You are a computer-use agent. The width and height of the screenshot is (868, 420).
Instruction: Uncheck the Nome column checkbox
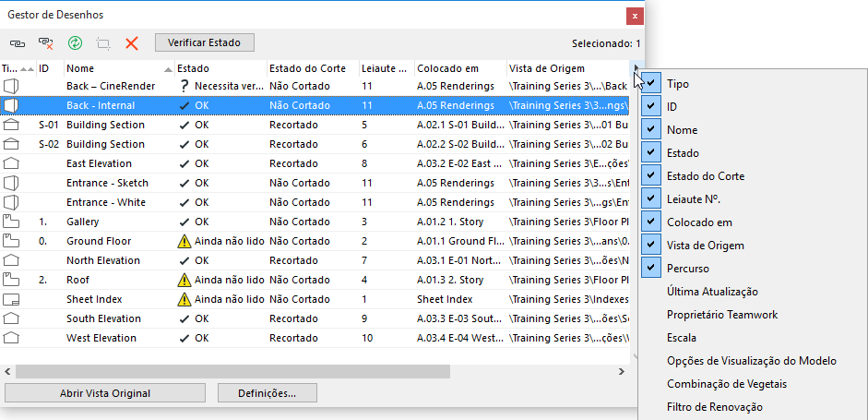tap(651, 129)
